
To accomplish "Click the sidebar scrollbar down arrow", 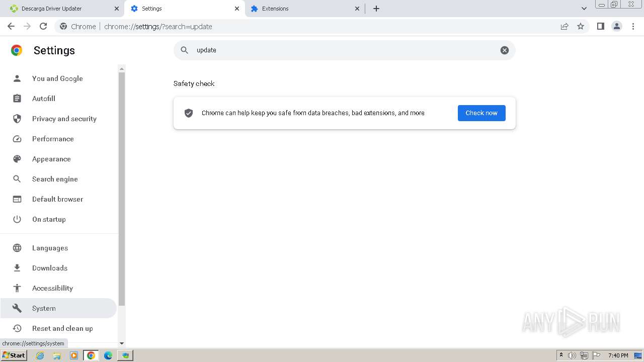I will tap(121, 343).
